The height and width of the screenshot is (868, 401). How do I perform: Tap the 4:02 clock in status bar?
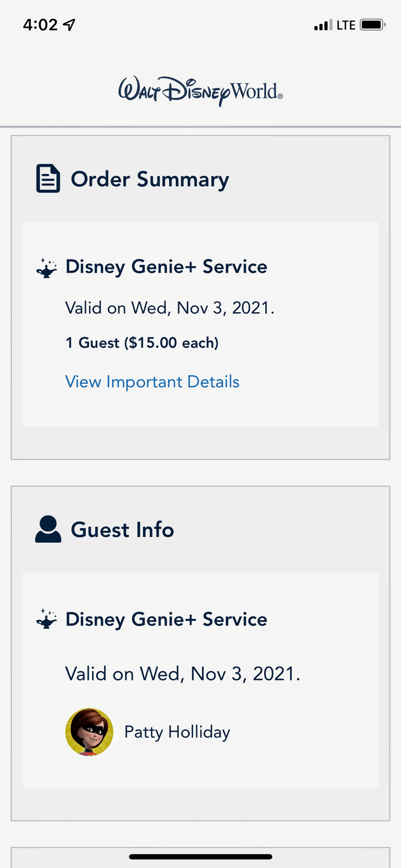40,25
